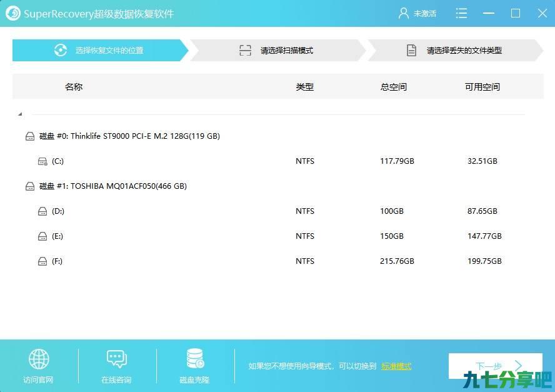
Task: Click the 磁盘克隆 label
Action: click(194, 380)
